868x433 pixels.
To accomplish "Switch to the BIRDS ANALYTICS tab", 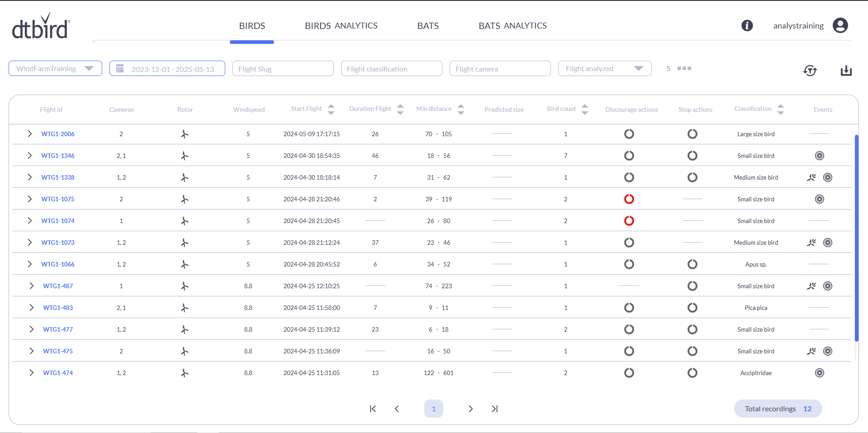I will [x=341, y=26].
